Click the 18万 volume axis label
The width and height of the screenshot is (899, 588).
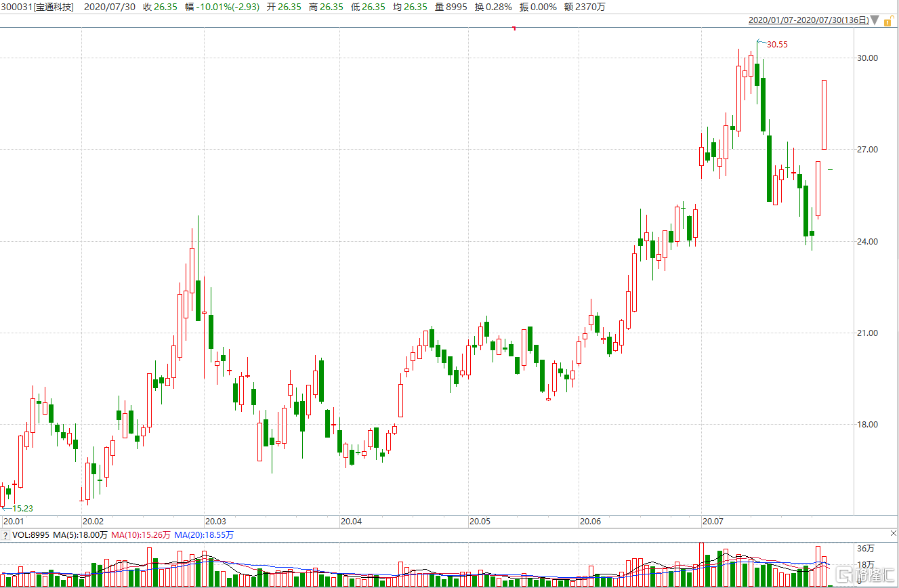point(865,565)
